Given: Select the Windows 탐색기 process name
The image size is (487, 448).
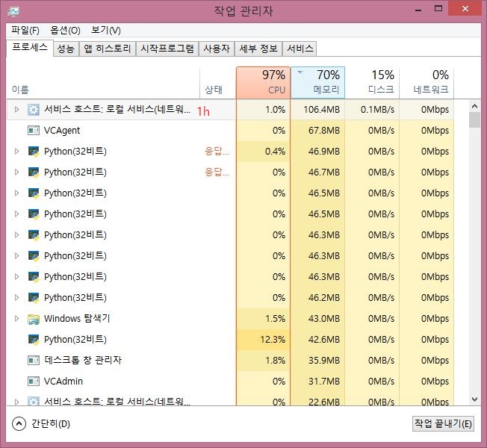Looking at the screenshot, I should coord(77,319).
